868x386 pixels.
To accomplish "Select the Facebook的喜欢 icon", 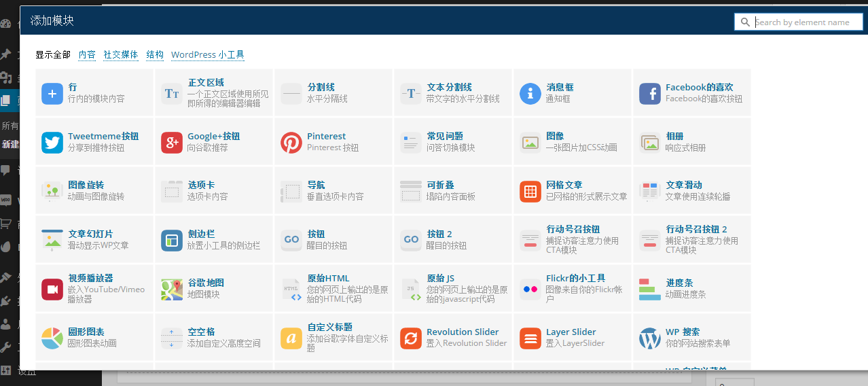I will pyautogui.click(x=650, y=94).
